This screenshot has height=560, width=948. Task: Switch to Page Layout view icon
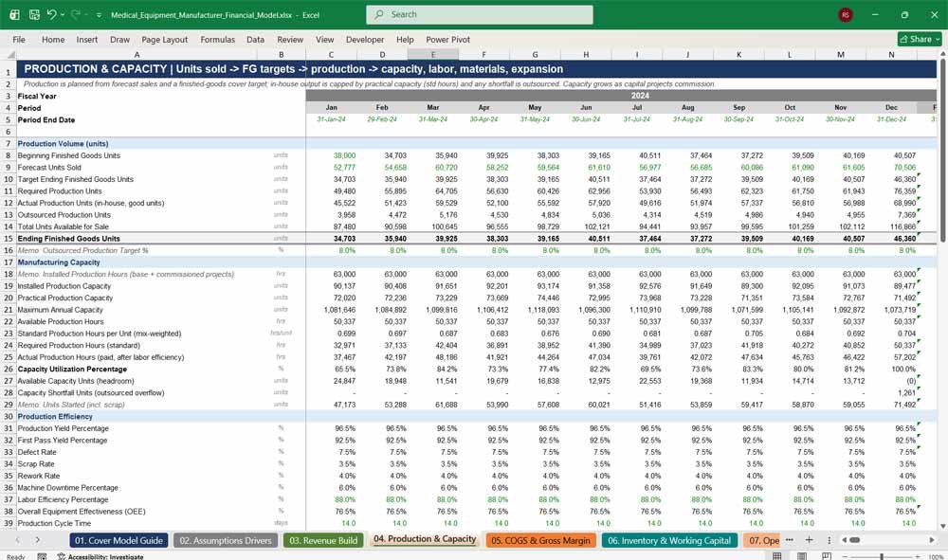coord(802,556)
